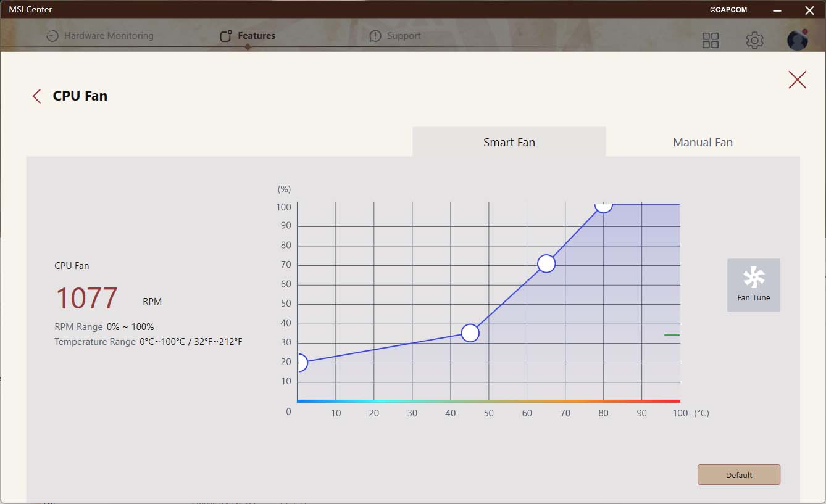Image resolution: width=826 pixels, height=504 pixels.
Task: Select the fan curve point at 0°C
Action: click(299, 363)
